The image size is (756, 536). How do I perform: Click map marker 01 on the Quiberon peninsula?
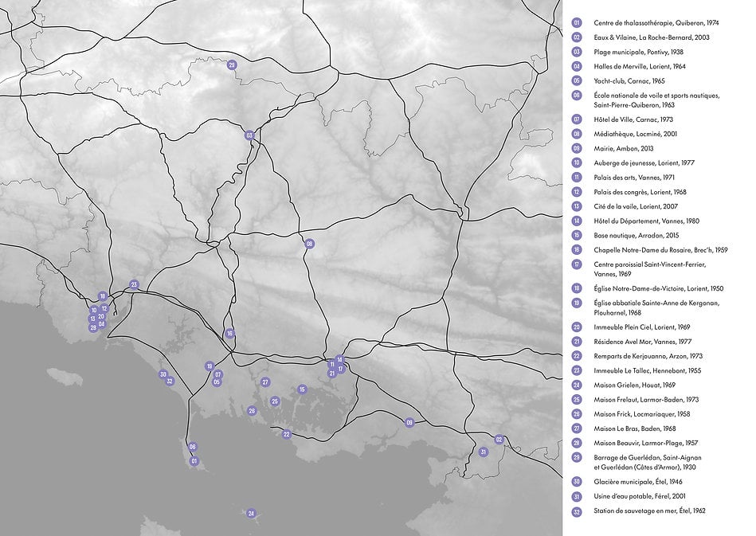coord(194,460)
